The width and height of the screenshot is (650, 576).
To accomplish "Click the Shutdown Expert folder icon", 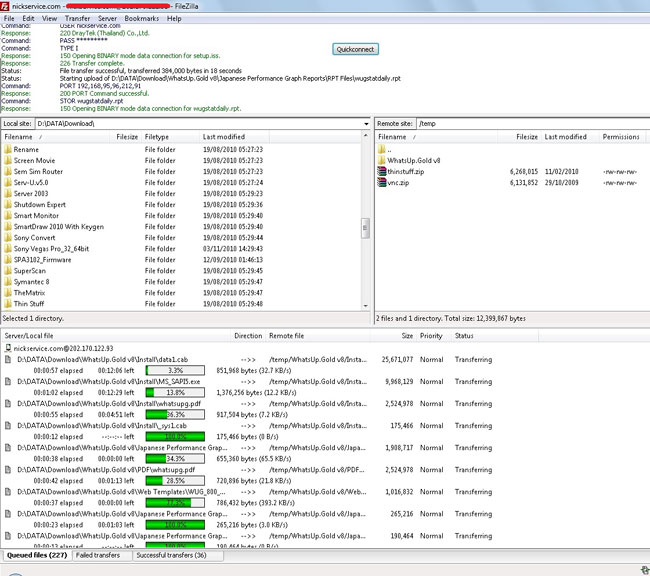I will 8,204.
